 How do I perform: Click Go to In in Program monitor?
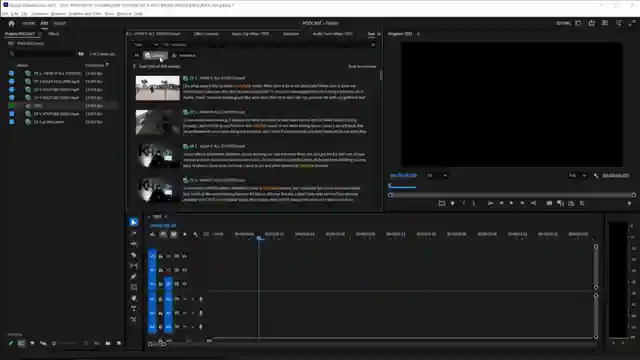tap(490, 203)
